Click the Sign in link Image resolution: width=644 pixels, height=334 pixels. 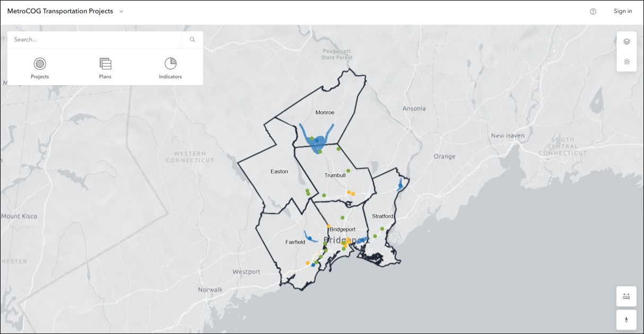click(623, 11)
